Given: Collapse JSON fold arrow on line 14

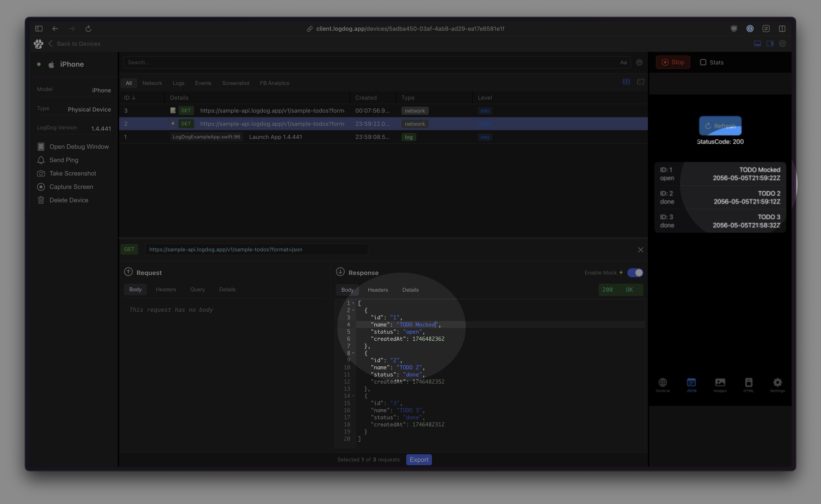Looking at the screenshot, I should pos(353,396).
